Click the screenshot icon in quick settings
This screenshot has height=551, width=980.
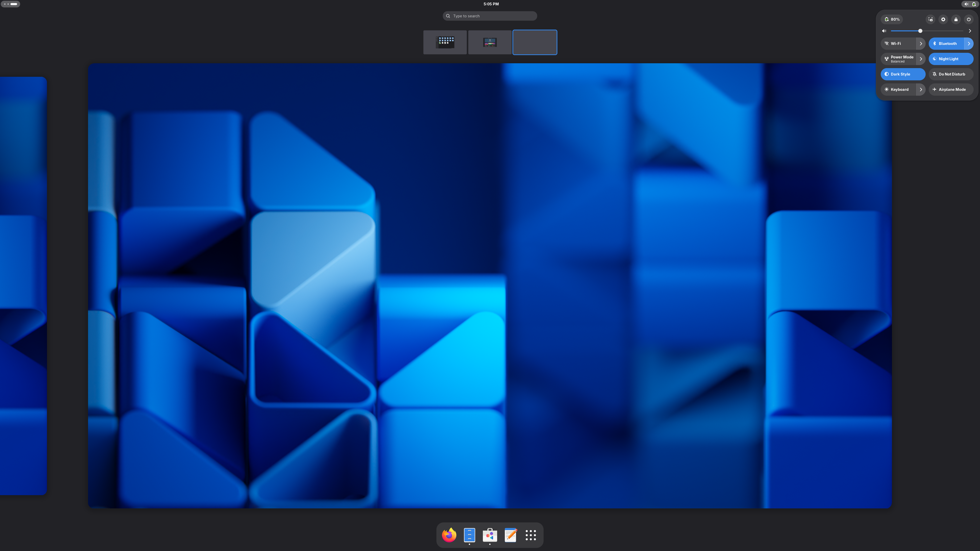tap(930, 19)
